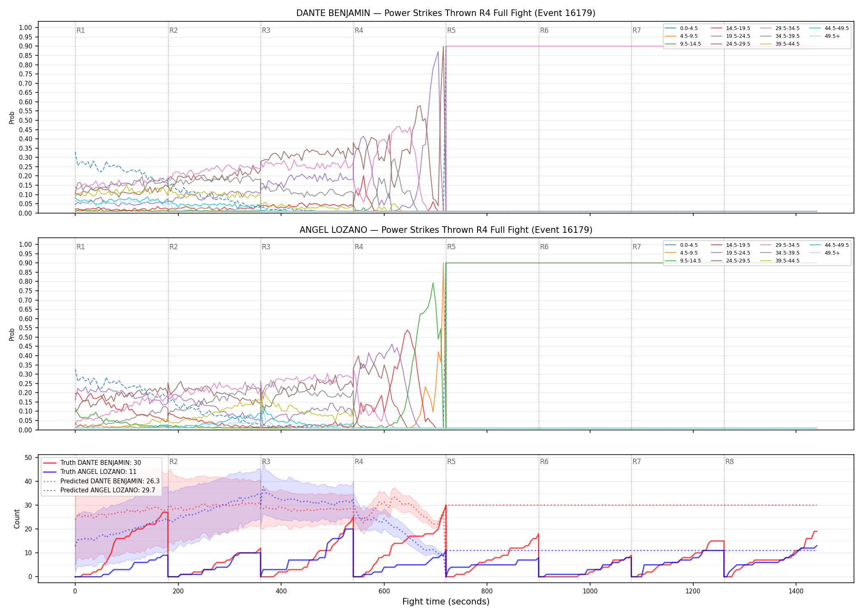The height and width of the screenshot is (616, 863).
Task: Click '14.5-19.5' in Angel Lozano legend
Action: [x=738, y=245]
